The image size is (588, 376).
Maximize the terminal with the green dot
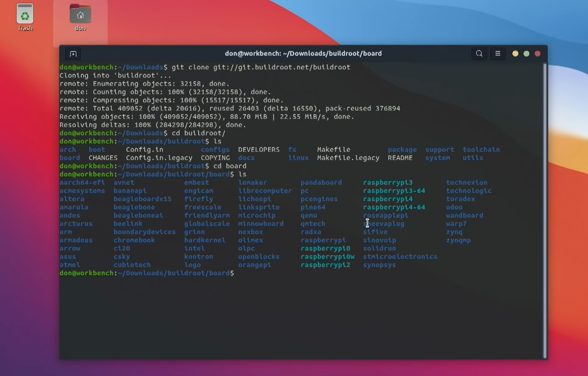526,54
